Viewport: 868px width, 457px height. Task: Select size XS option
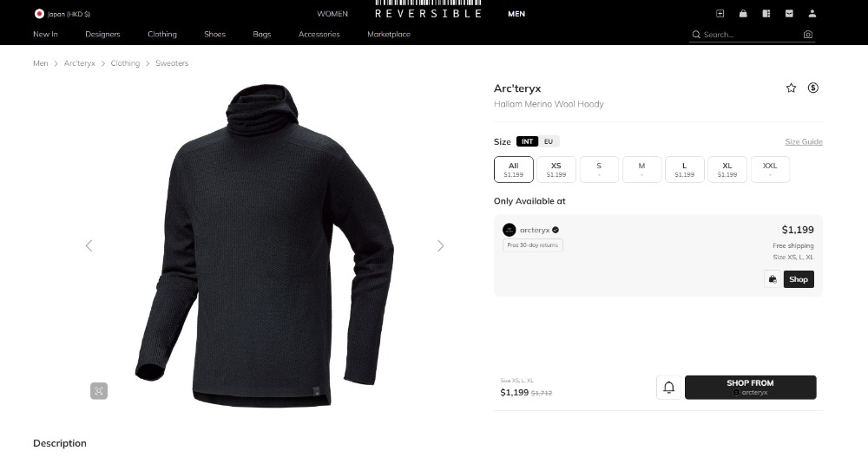(x=556, y=169)
